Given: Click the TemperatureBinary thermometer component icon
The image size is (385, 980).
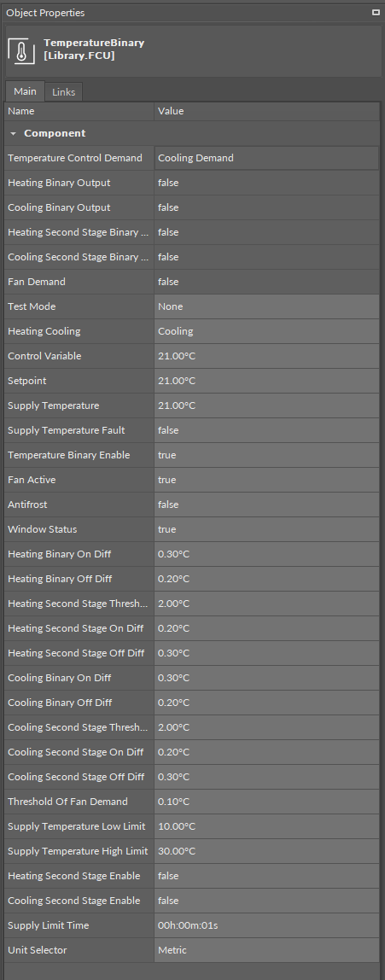Looking at the screenshot, I should 21,50.
